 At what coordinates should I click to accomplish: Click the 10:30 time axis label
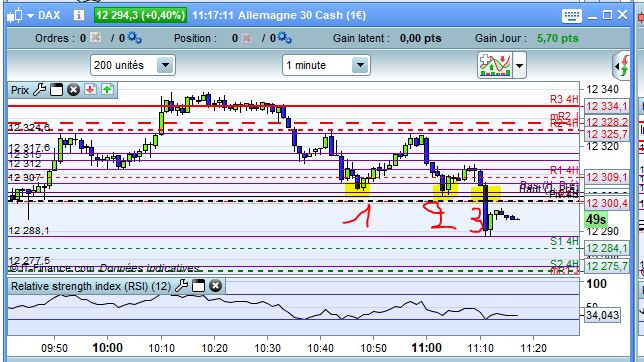pos(267,348)
